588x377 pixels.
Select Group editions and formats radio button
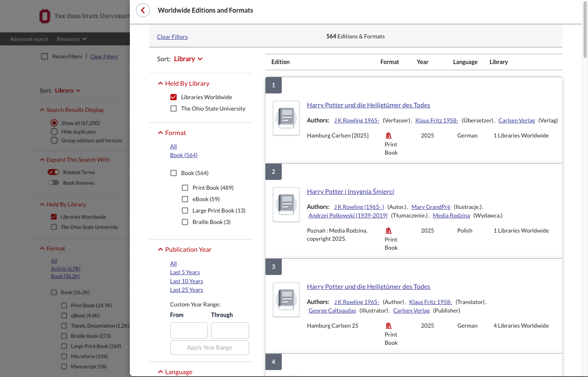click(x=54, y=140)
